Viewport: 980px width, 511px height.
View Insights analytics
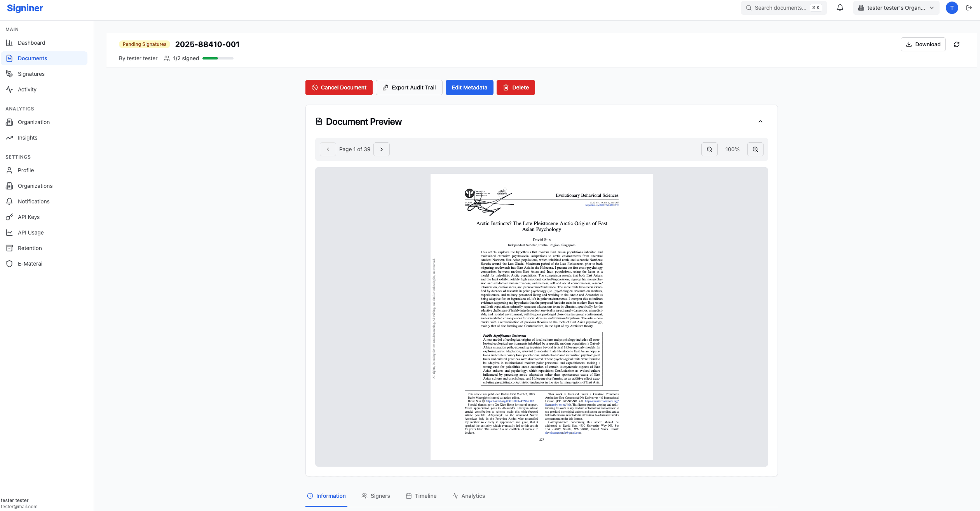27,137
